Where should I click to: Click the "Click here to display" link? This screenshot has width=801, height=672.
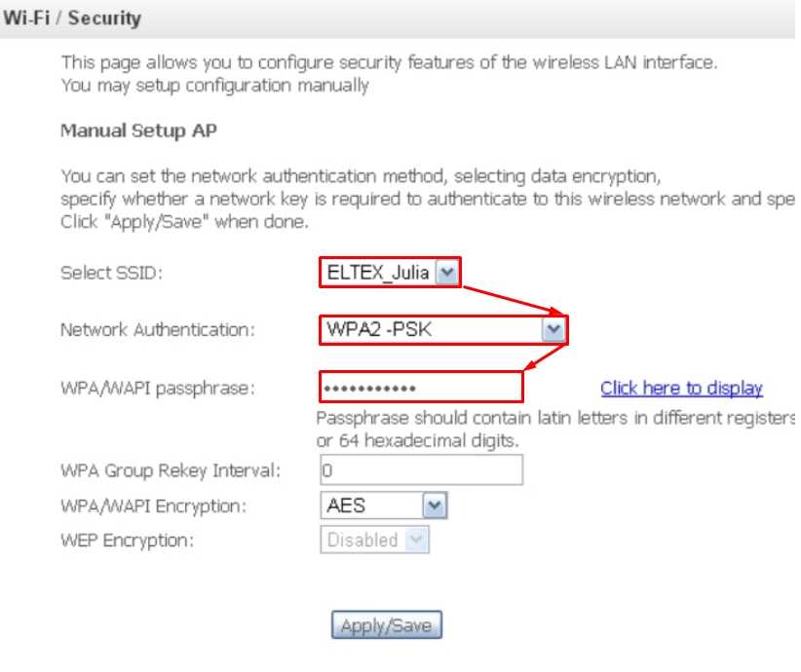(681, 388)
